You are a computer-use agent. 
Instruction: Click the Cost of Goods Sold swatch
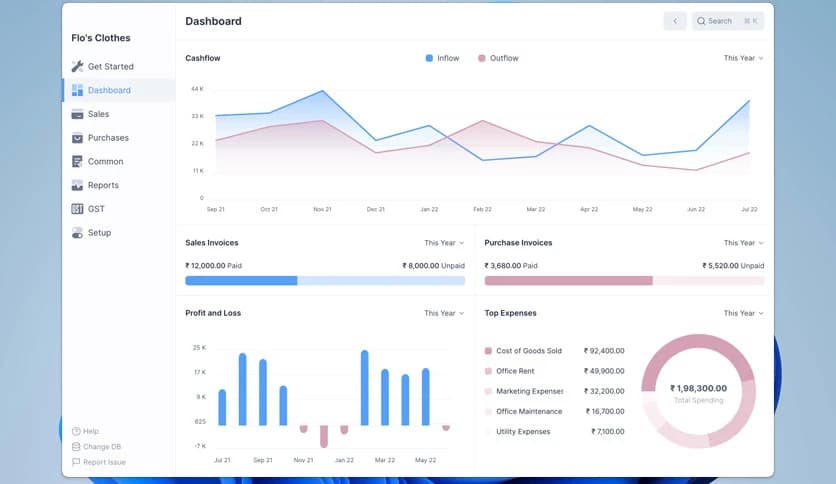point(488,351)
